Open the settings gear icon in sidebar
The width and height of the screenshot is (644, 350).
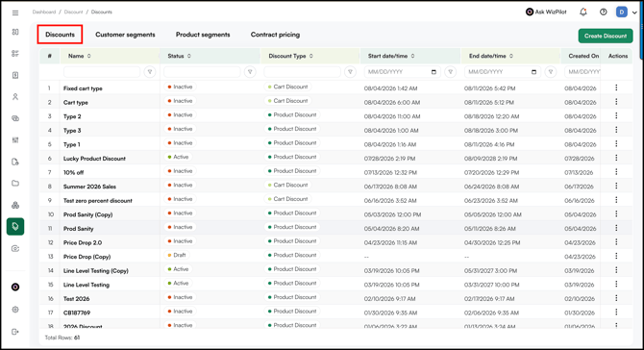click(x=15, y=310)
